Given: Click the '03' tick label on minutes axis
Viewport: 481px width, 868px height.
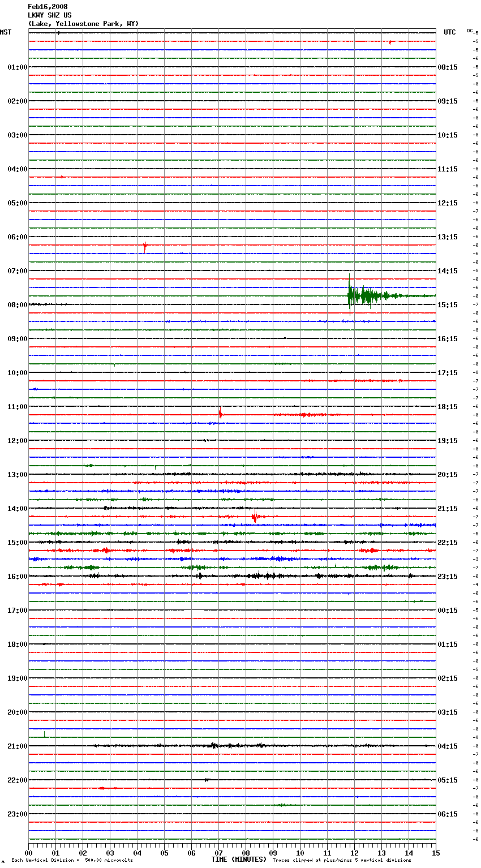Looking at the screenshot, I should pyautogui.click(x=110, y=853).
